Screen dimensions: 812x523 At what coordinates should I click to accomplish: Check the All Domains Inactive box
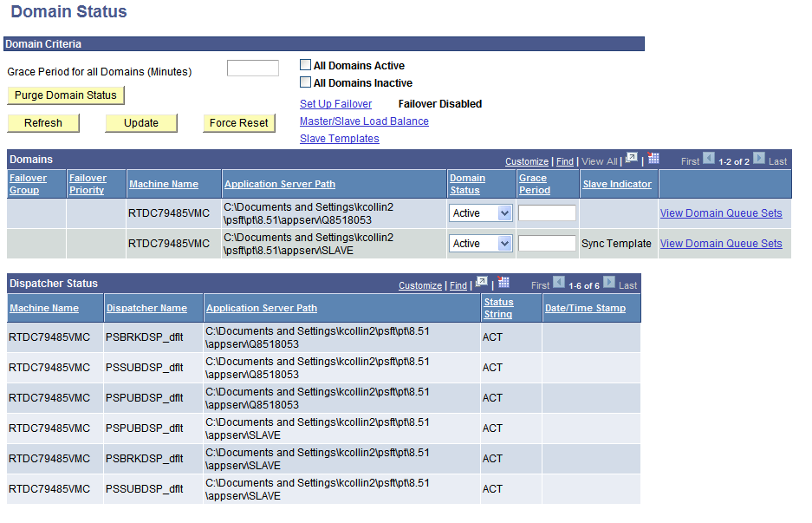pyautogui.click(x=306, y=82)
